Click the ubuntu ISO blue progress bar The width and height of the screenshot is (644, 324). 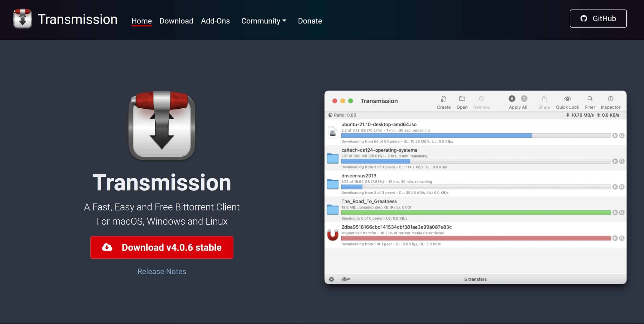476,136
